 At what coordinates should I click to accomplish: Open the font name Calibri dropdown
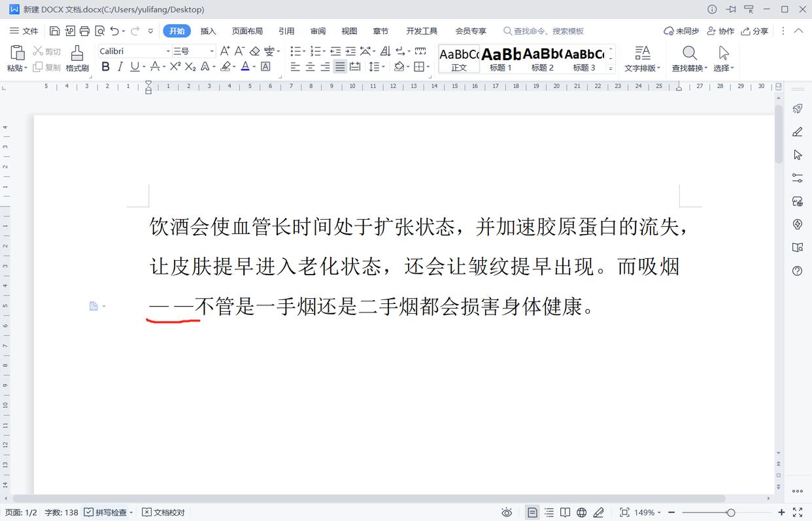[168, 51]
